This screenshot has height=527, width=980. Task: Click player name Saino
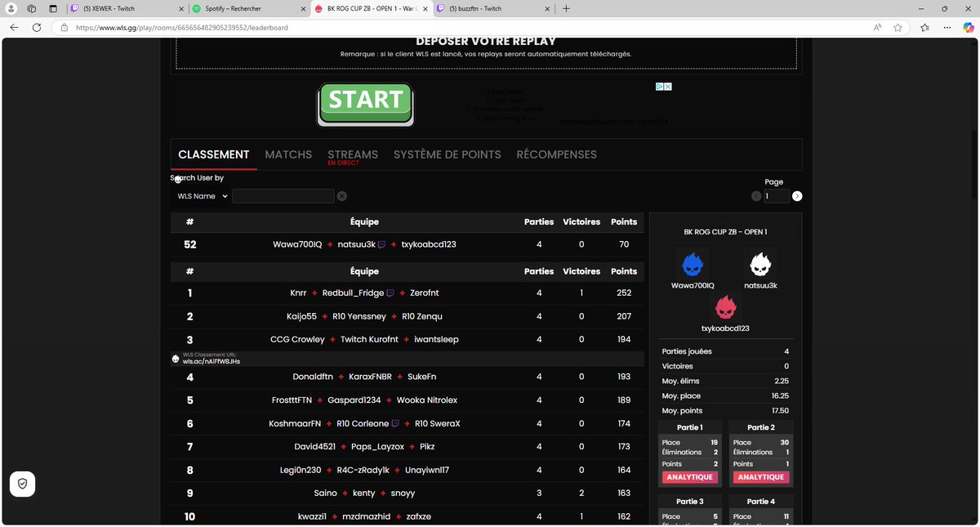pyautogui.click(x=326, y=494)
